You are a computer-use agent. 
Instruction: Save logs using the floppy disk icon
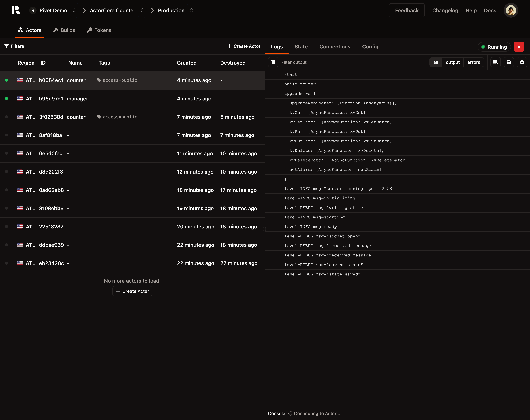point(509,62)
